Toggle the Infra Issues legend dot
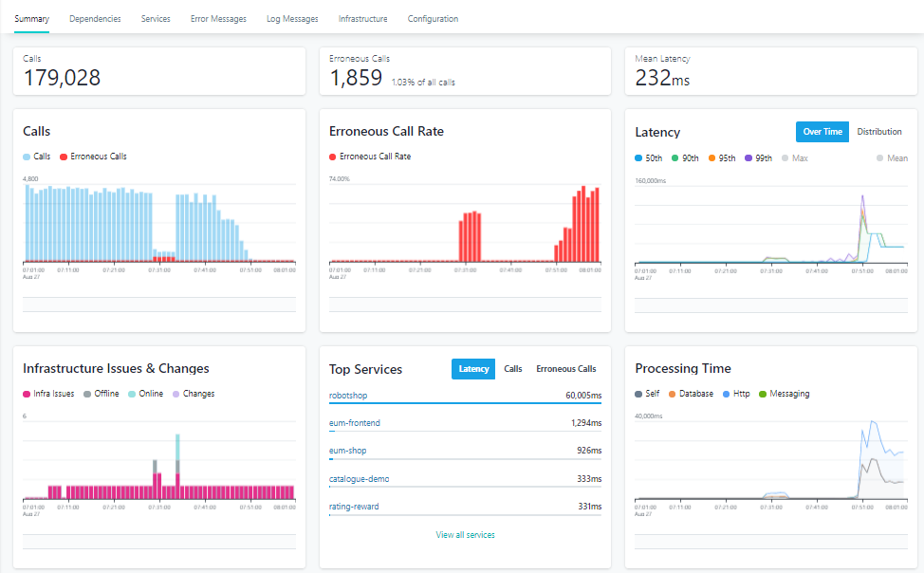Image resolution: width=924 pixels, height=573 pixels. coord(27,394)
